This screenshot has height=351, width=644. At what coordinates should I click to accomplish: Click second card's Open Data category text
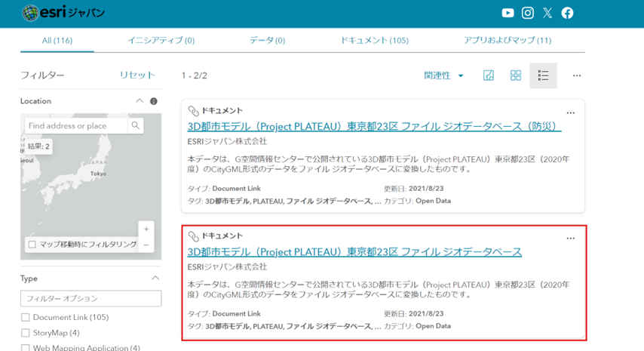click(433, 326)
